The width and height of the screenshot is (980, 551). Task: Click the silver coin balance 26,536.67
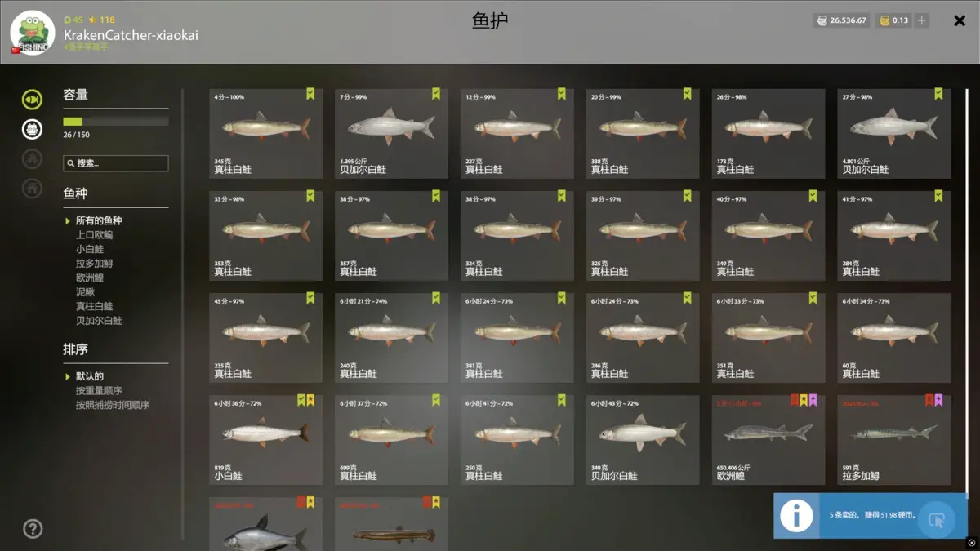point(842,20)
